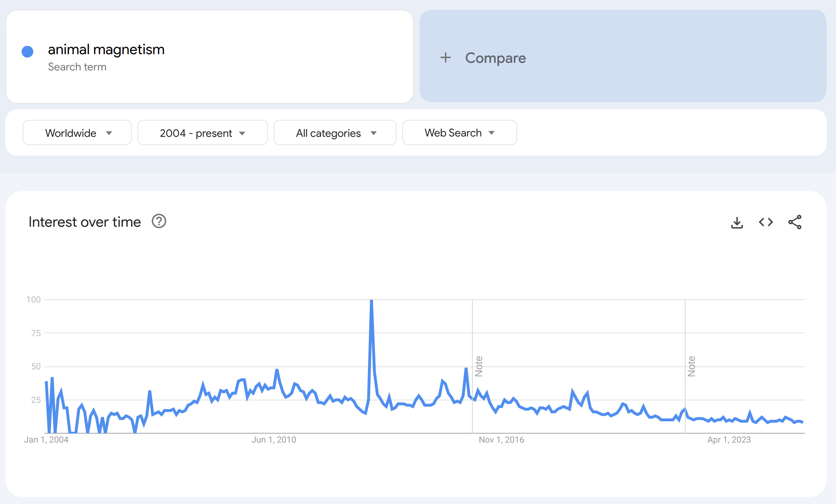Open the Worldwide region dropdown

coord(77,133)
